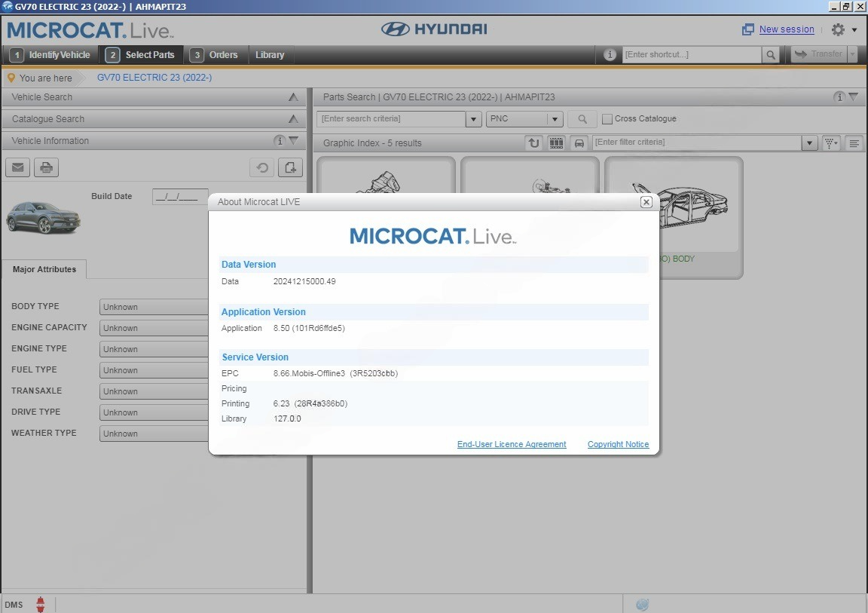Image resolution: width=868 pixels, height=613 pixels.
Task: Open the Transfer dropdown arrow
Action: (x=852, y=54)
